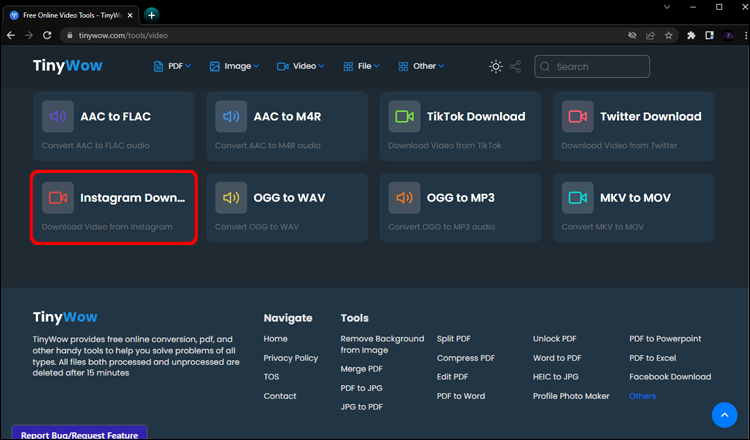Click the Report Bug/Request Feature button
Screen dimensions: 750x440
pos(79,433)
